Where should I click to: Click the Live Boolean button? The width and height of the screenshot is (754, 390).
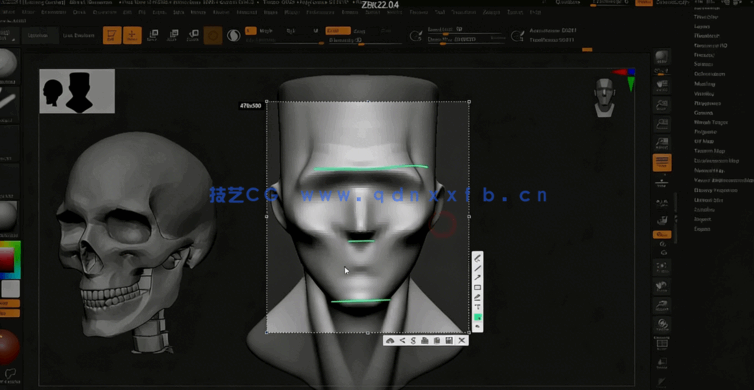(78, 36)
